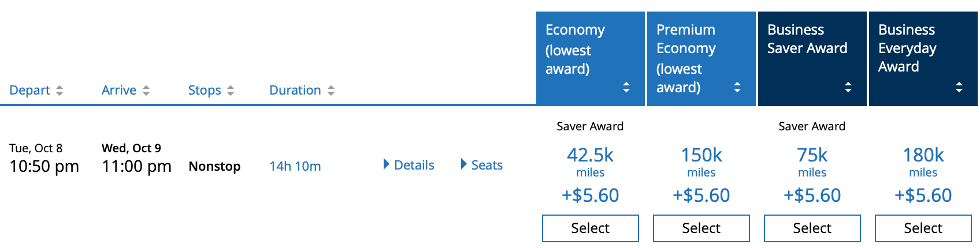This screenshot has height=248, width=980.
Task: Click the Stops column header
Action: pyautogui.click(x=205, y=91)
